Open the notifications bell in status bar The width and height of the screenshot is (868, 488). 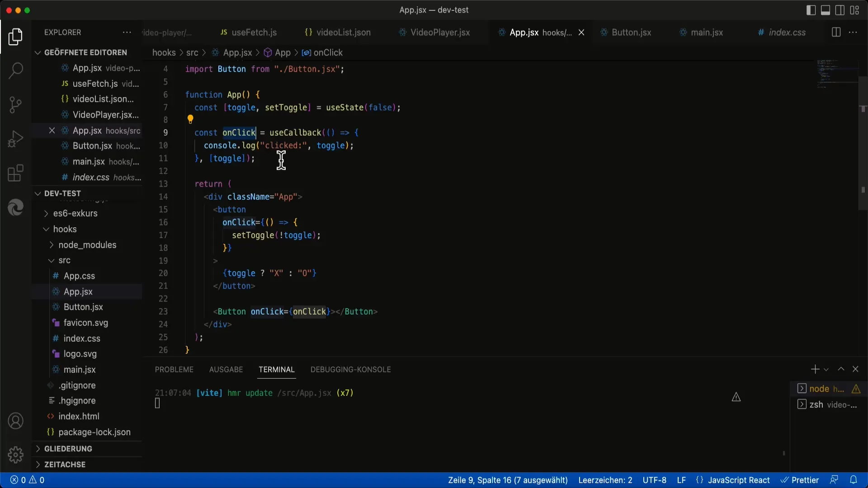(x=854, y=480)
